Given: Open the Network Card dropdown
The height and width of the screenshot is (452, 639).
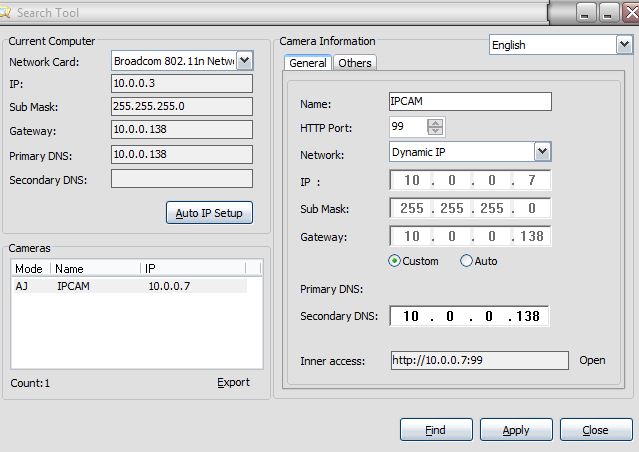Looking at the screenshot, I should coord(244,61).
